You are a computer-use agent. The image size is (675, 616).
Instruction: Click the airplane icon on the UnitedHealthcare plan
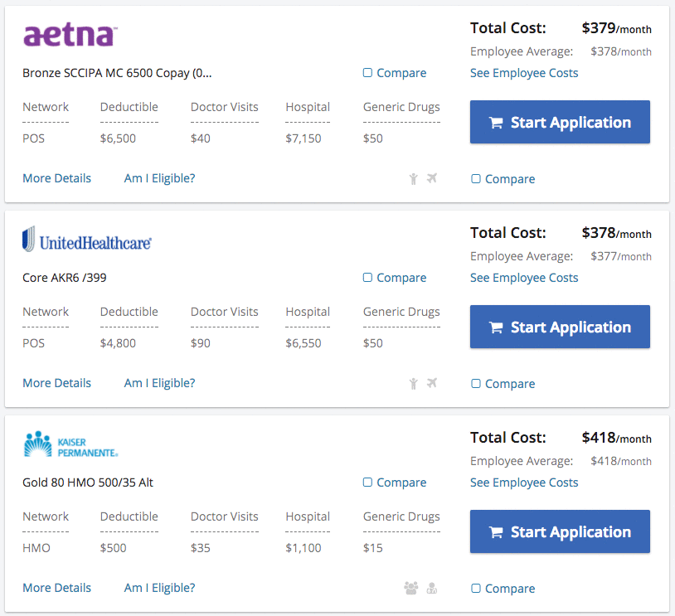click(x=432, y=383)
